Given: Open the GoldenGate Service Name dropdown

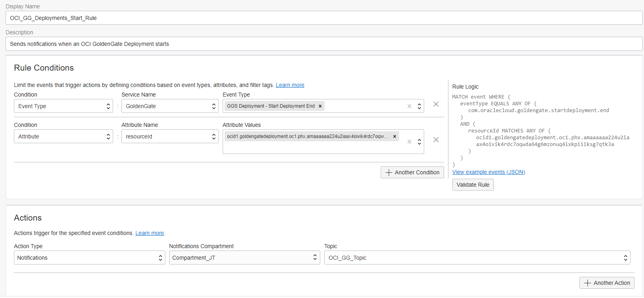Looking at the screenshot, I should coord(170,106).
